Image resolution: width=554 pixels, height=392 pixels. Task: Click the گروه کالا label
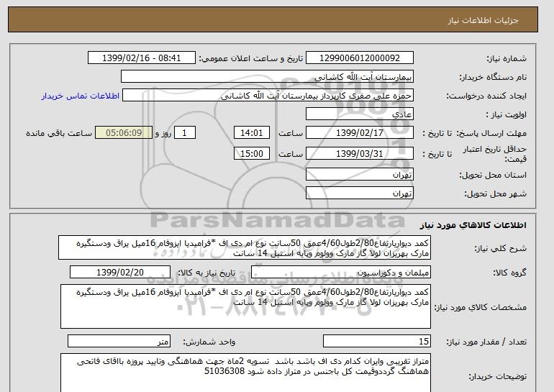510,273
